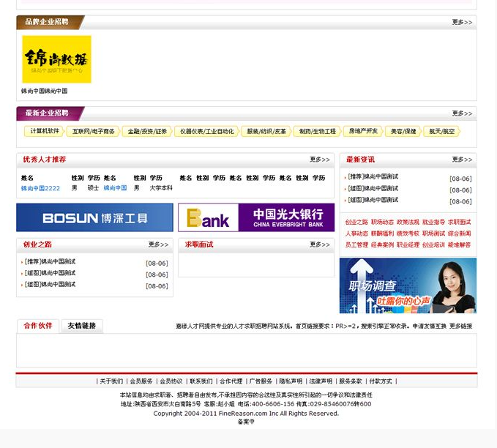Select the 房地产开发 industry tag
Screen dimensions: 497x448
click(363, 131)
